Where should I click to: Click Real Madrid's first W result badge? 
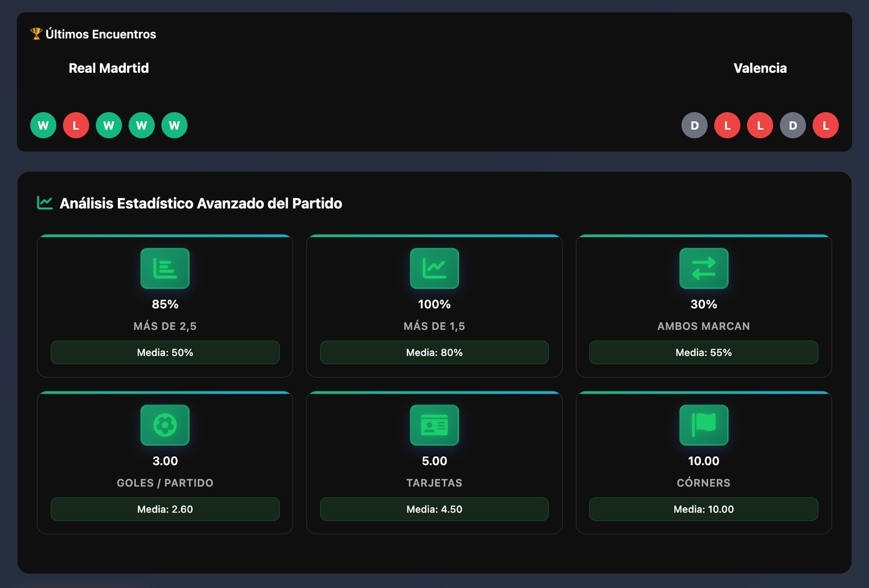coord(43,125)
